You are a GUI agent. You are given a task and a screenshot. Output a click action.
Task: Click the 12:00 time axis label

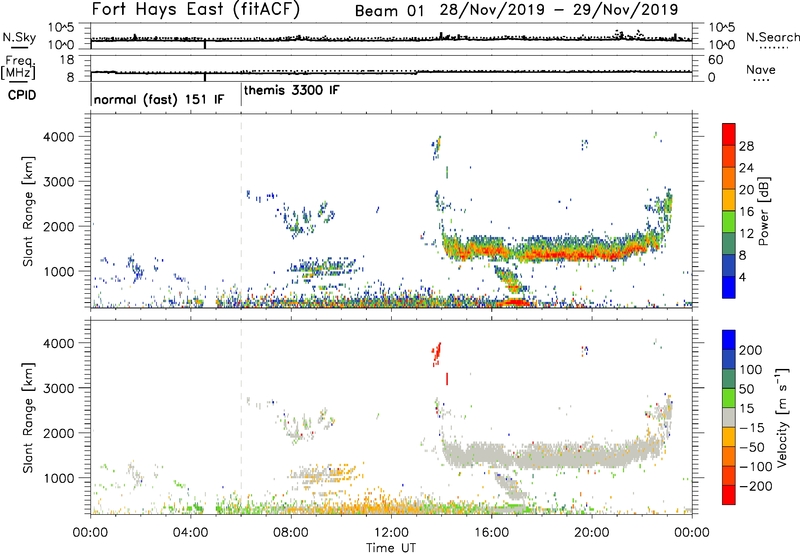391,533
